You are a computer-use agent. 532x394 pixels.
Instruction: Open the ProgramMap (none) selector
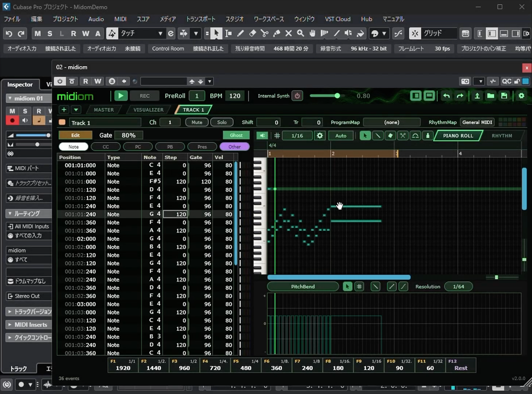(392, 122)
